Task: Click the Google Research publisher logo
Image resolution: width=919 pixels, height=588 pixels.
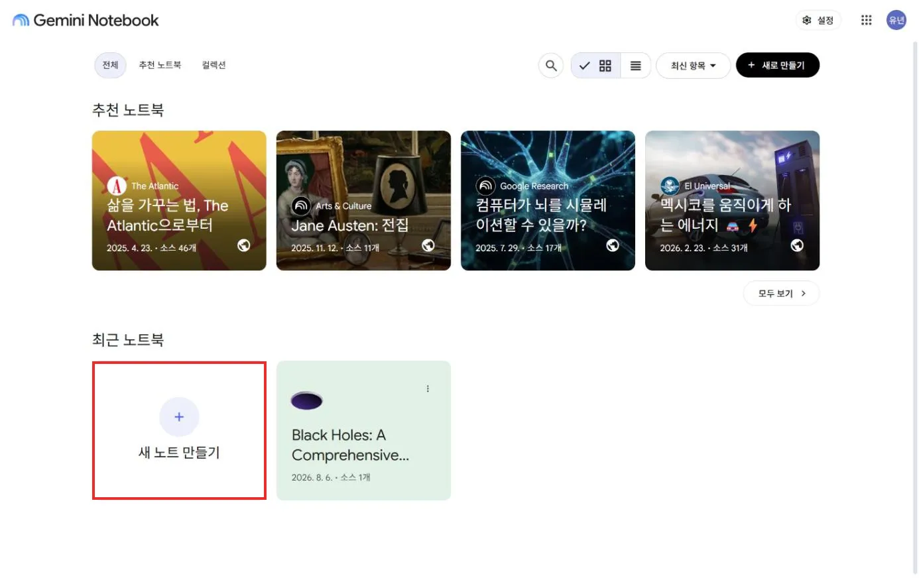Action: click(485, 186)
